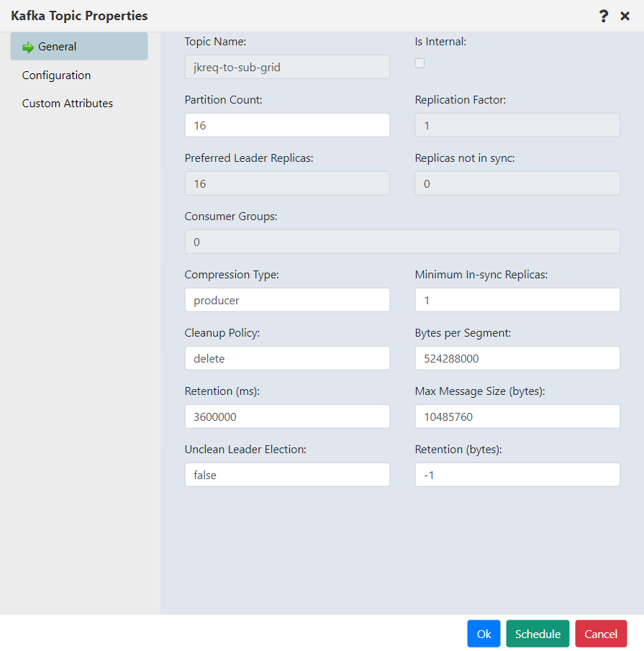Select the Unclean Leader Election field

tap(287, 474)
